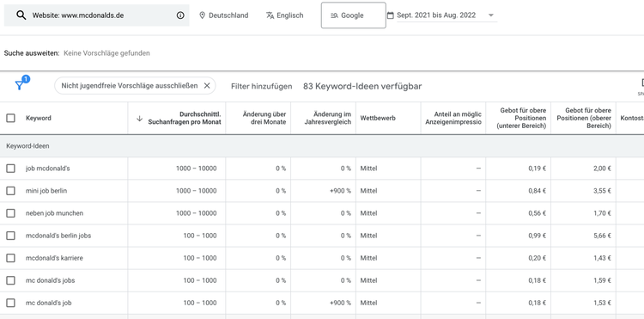644x319 pixels.
Task: Click the 0,84 € bid value
Action: pyautogui.click(x=538, y=191)
